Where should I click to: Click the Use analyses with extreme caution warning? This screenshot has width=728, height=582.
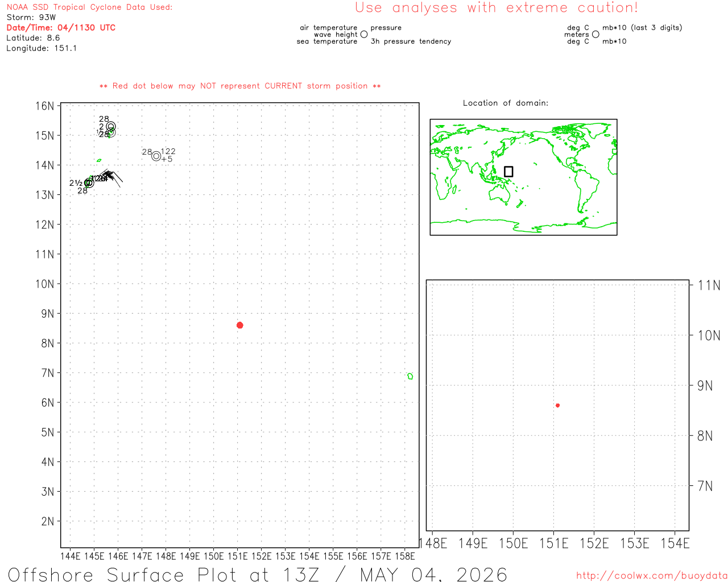coord(497,8)
